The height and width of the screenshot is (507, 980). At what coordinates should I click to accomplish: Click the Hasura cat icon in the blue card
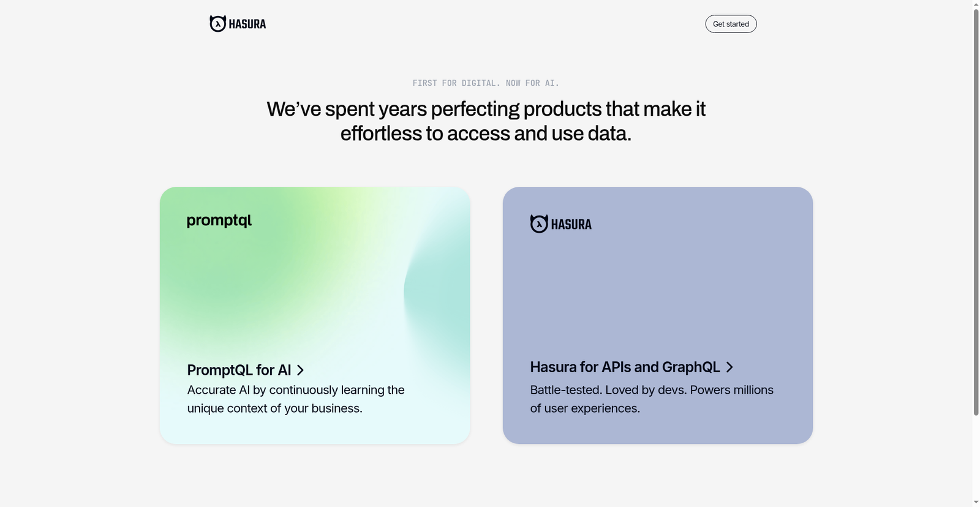tap(539, 223)
